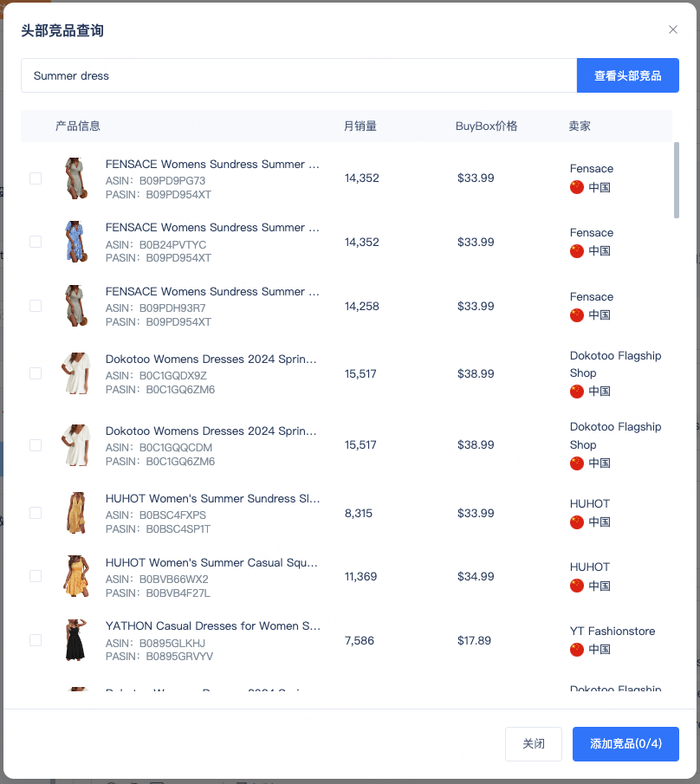Viewport: 700px width, 784px height.
Task: Click the BuyBox价格 column header
Action: click(x=487, y=126)
